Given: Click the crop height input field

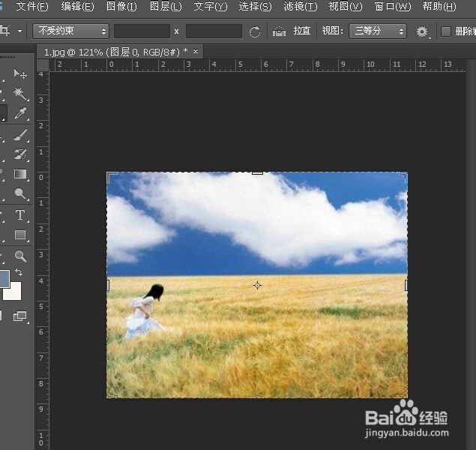Looking at the screenshot, I should 214,31.
